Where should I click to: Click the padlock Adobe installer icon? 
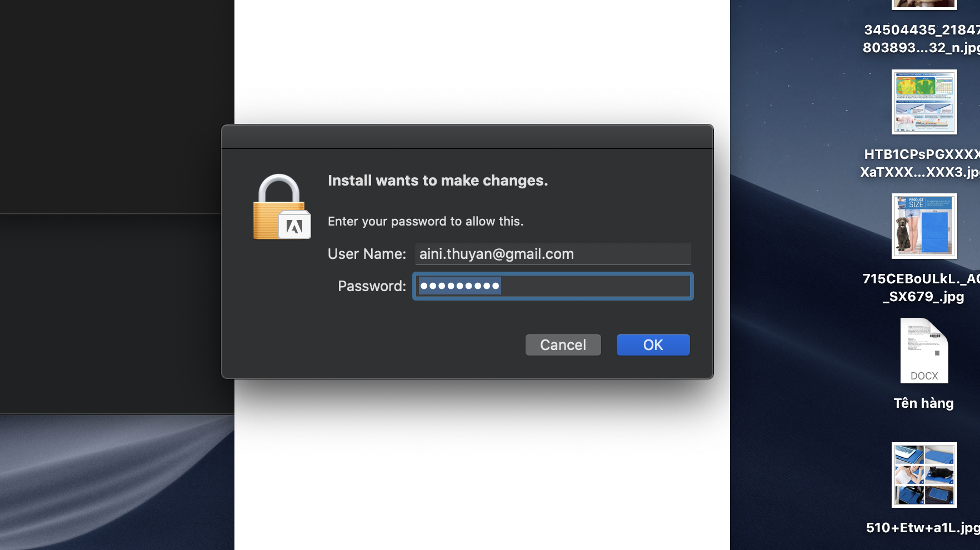[x=282, y=207]
